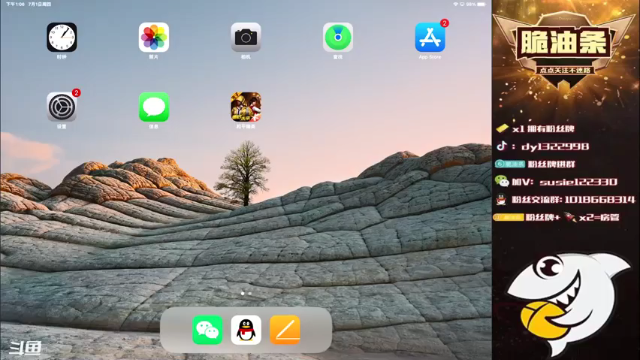Click the TikTok ID dy1322998 text
Viewport: 640px width, 360px height.
(555, 147)
